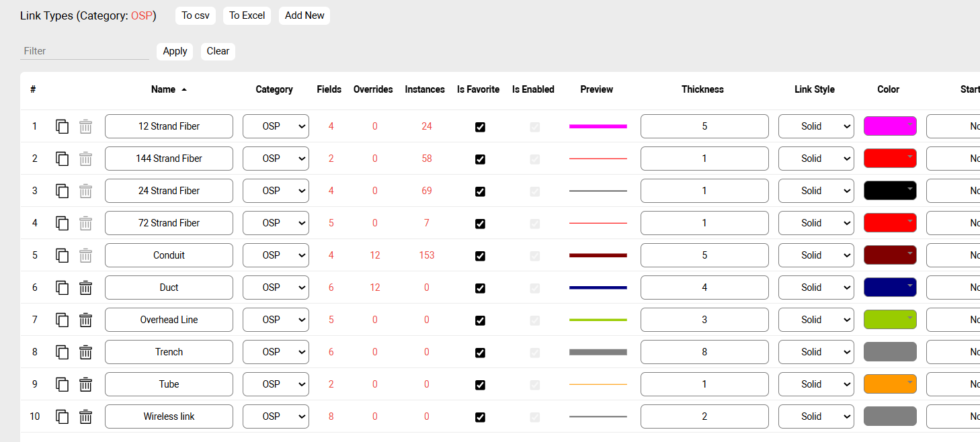Screen dimensions: 980x442
Task: Click the trash icon for Wireless link
Action: (x=85, y=416)
